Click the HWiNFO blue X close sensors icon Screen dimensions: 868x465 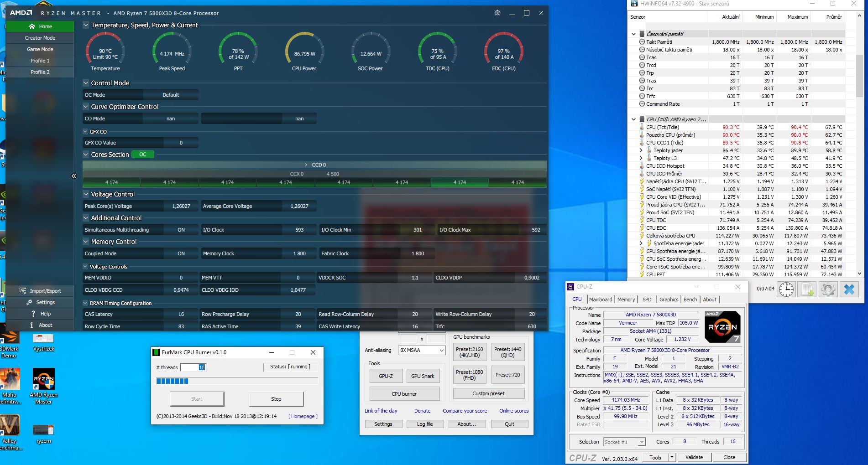[849, 289]
